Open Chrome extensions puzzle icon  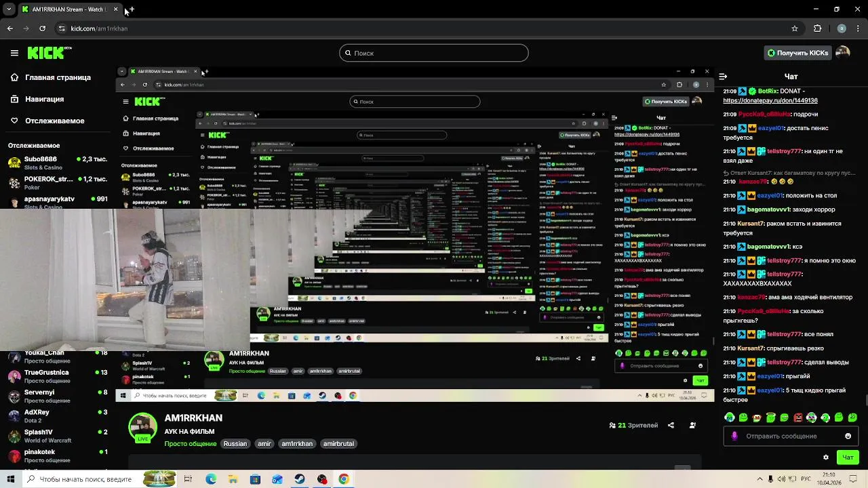coord(817,28)
